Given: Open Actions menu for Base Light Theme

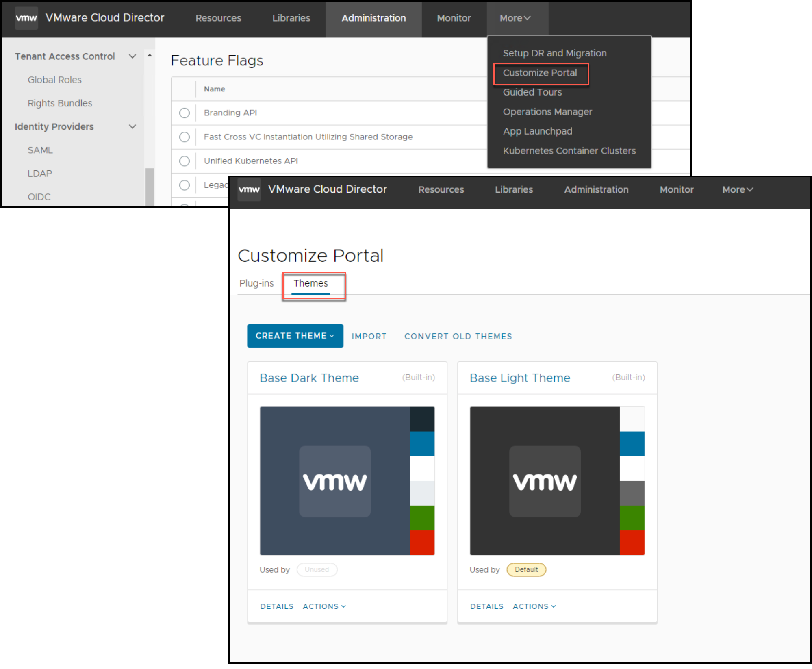Looking at the screenshot, I should (534, 606).
